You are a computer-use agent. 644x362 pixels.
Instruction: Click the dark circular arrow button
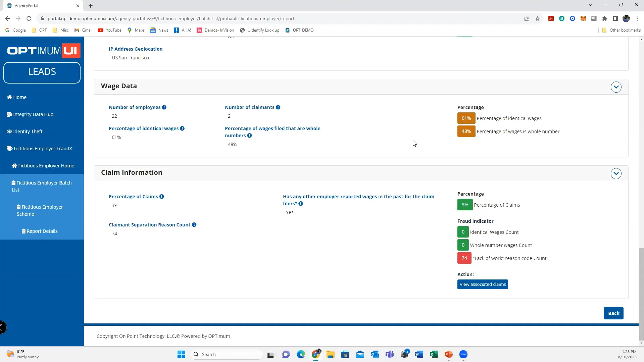click(x=2, y=327)
